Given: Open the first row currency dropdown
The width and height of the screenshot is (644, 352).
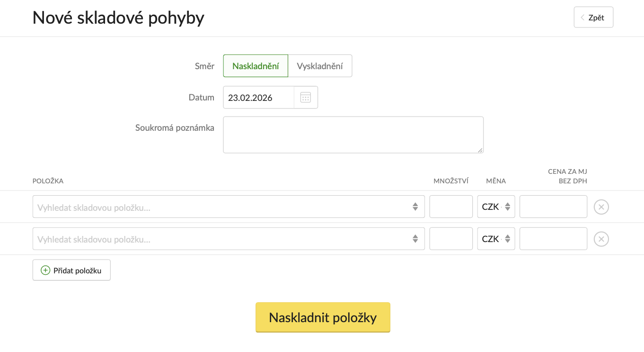Looking at the screenshot, I should pyautogui.click(x=496, y=207).
